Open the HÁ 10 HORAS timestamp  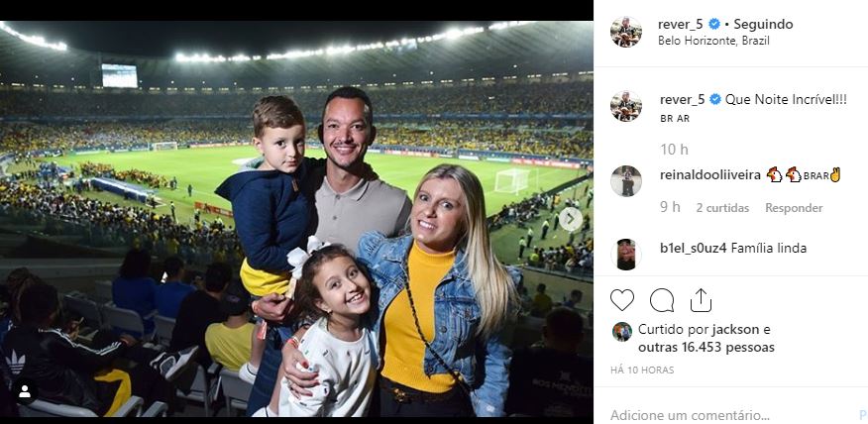tap(642, 371)
